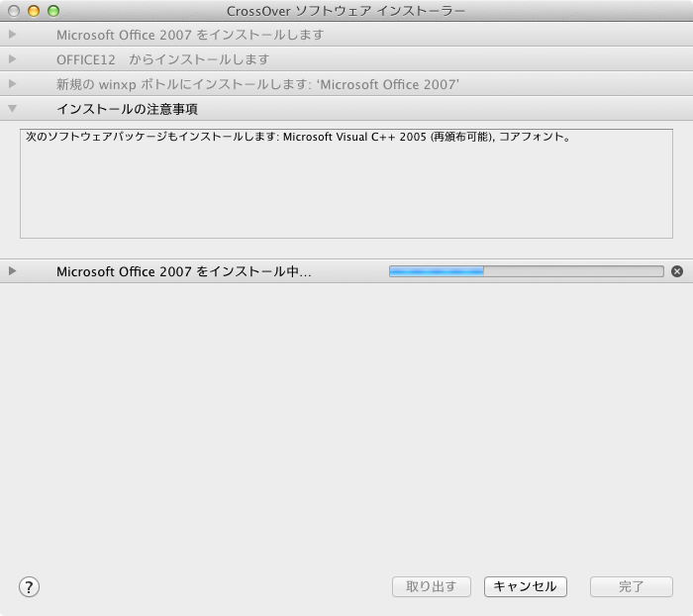Zoom the window with the green button
The width and height of the screenshot is (693, 616).
[x=53, y=11]
